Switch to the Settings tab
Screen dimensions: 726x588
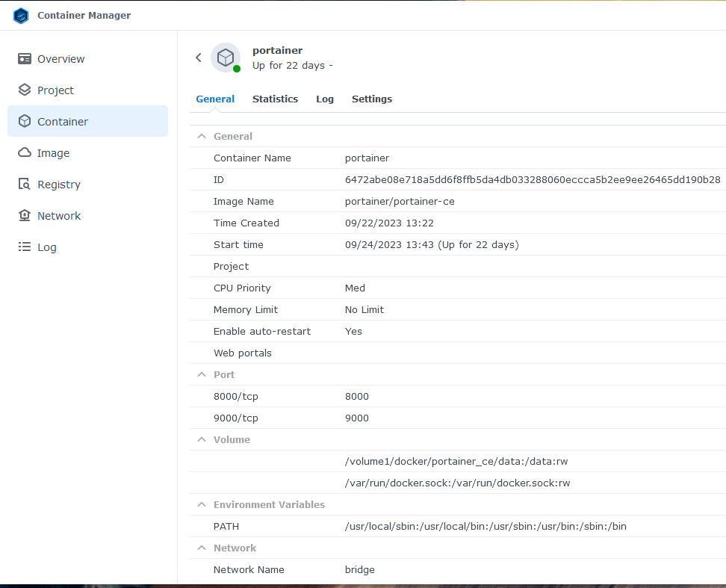[x=372, y=99]
